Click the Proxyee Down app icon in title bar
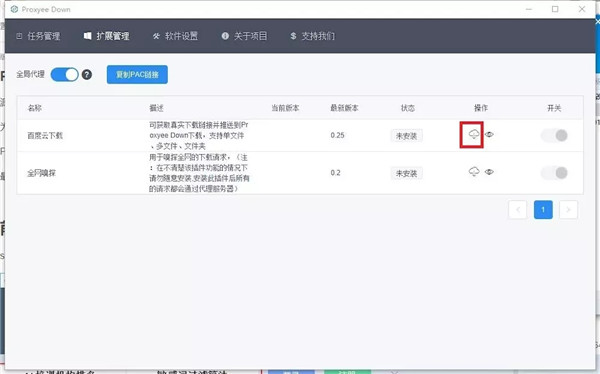The image size is (600, 374). [x=15, y=9]
